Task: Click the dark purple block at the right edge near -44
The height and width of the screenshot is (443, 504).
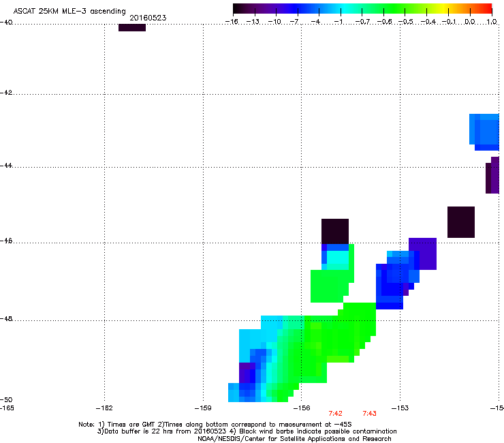Action: click(492, 175)
